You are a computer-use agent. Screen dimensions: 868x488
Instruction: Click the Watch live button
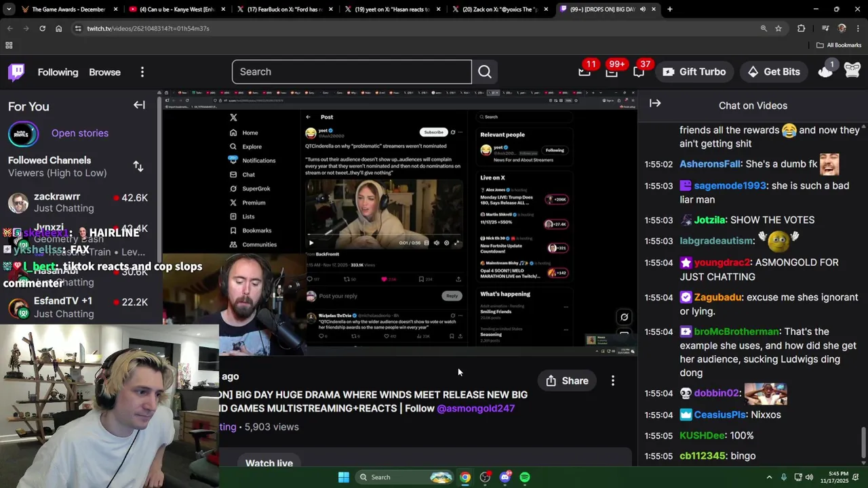269,463
